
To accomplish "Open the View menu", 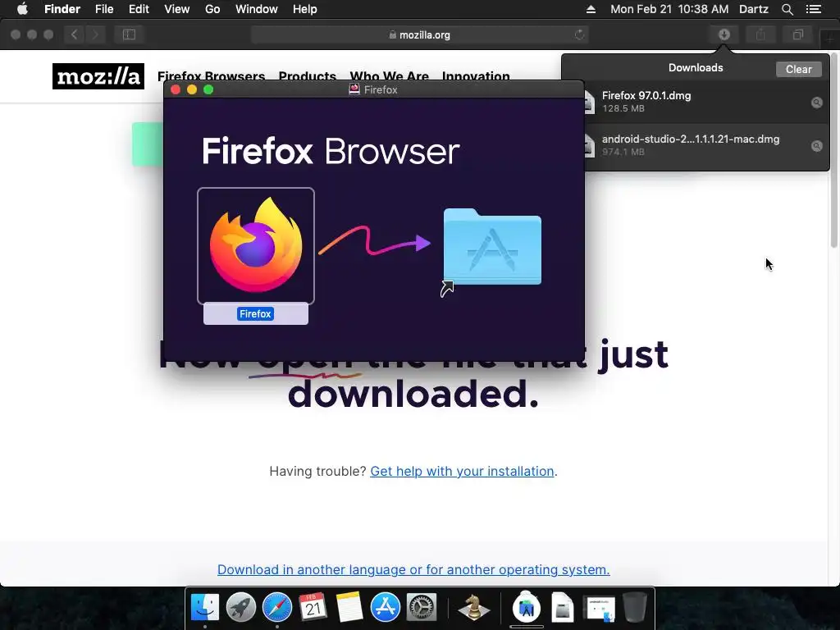I will pyautogui.click(x=177, y=9).
